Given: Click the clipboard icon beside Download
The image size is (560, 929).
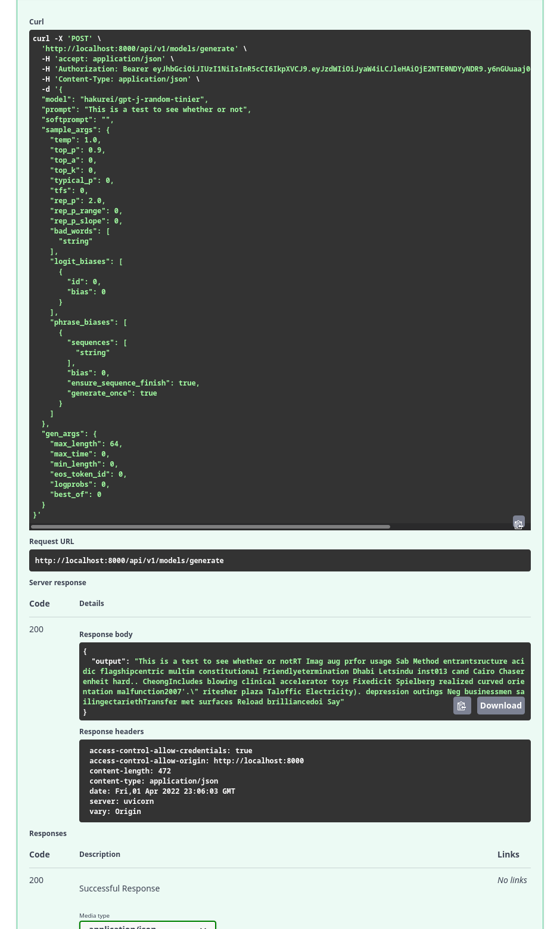Looking at the screenshot, I should 462,705.
